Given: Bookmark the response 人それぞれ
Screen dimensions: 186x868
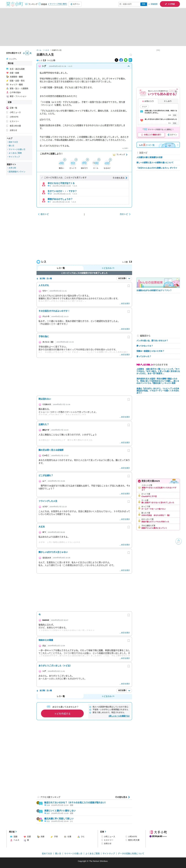Looking at the screenshot, I should point(129,286).
